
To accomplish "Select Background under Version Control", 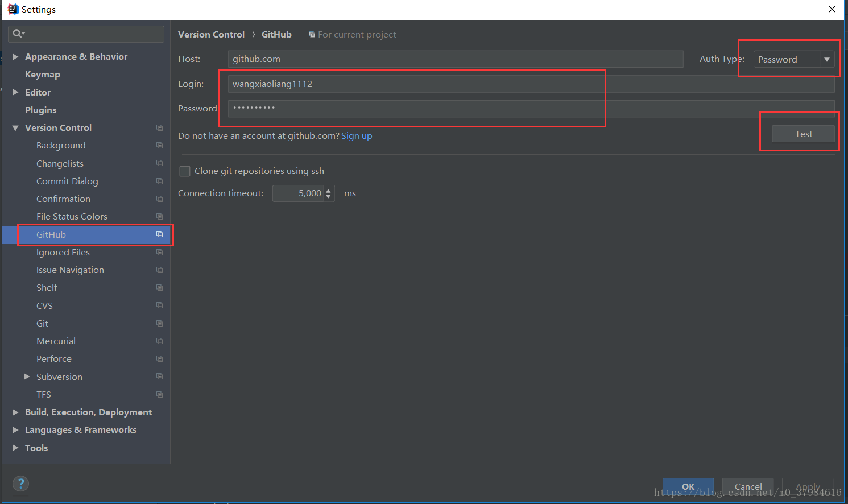I will (61, 146).
